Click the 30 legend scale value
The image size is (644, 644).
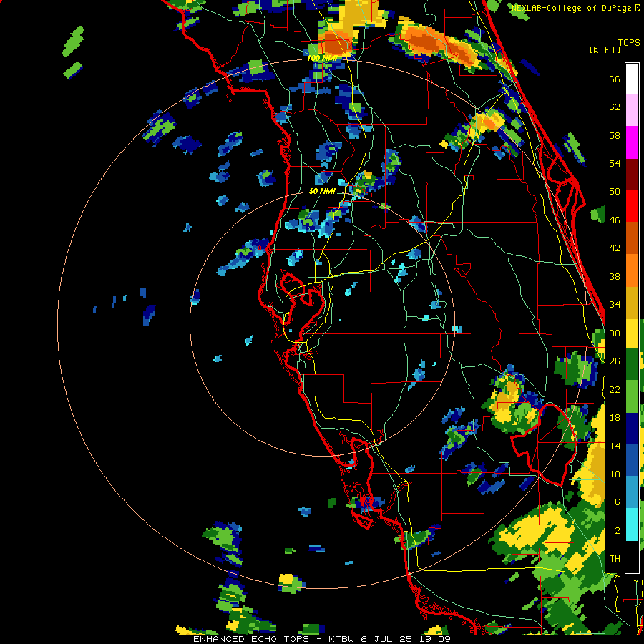tap(615, 333)
